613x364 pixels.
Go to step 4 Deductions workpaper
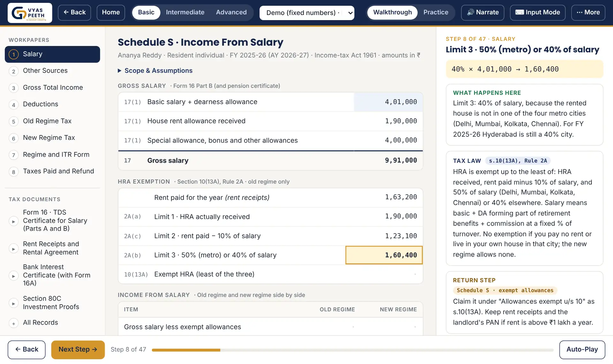(52, 104)
